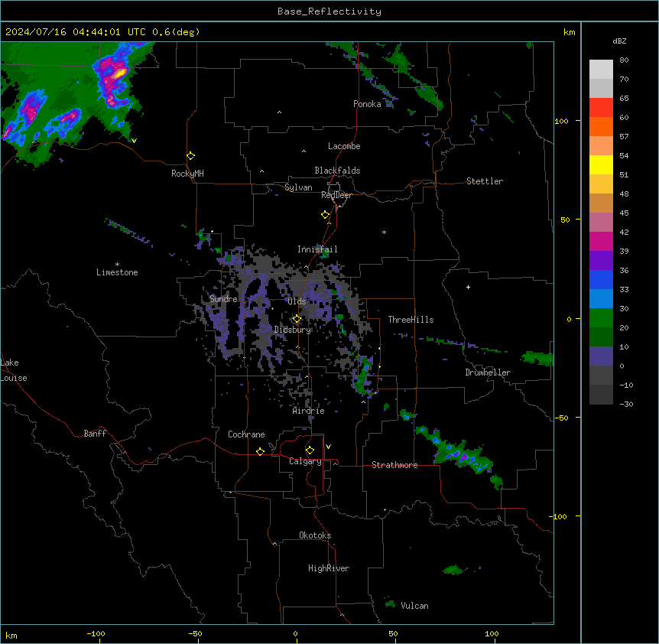The height and width of the screenshot is (644, 659).
Task: Click the asterisk marker east of Innisfail
Action: pos(384,232)
